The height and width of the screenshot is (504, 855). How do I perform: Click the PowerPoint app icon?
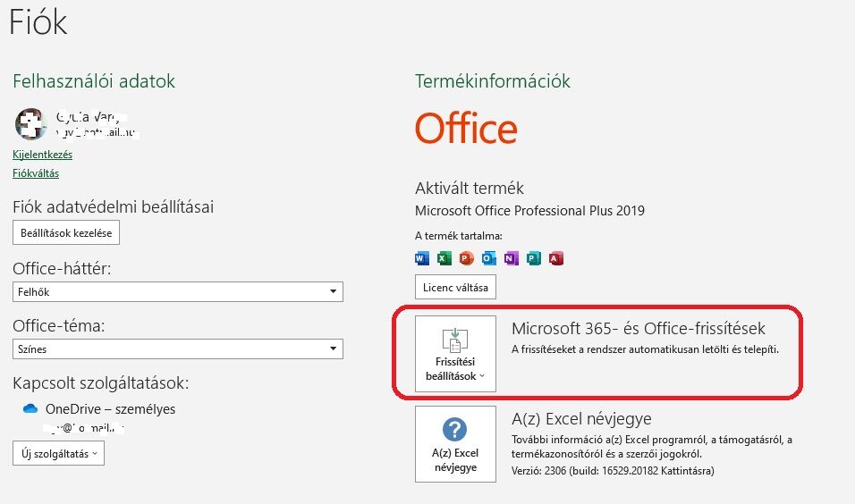click(x=467, y=258)
